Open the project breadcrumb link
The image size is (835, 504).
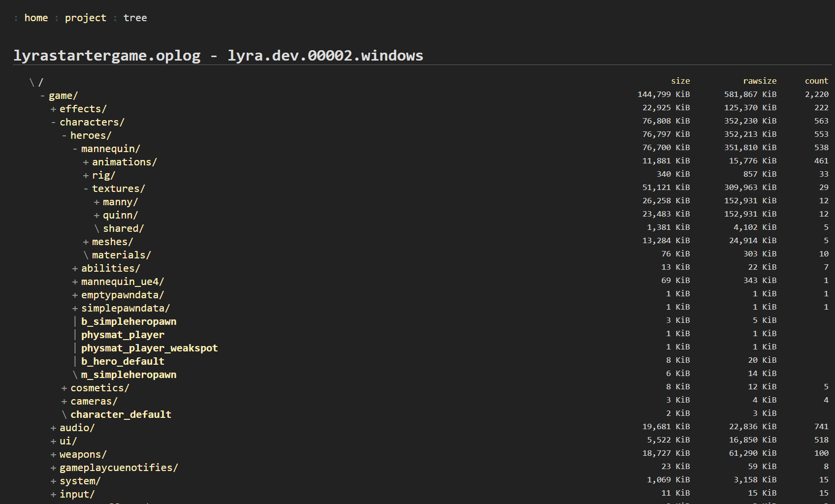[x=85, y=18]
